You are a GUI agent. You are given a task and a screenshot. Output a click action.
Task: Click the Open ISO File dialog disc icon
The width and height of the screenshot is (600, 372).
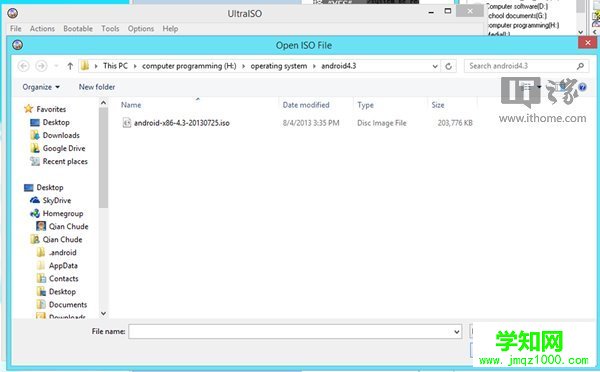point(18,45)
